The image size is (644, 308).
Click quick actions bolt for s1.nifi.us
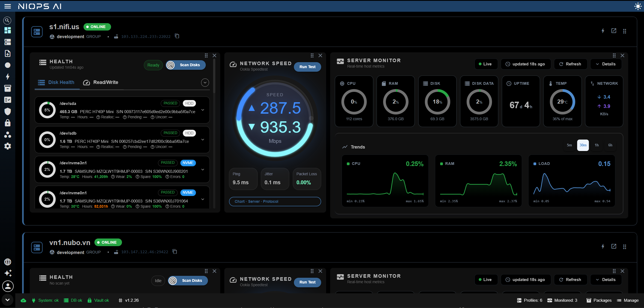[x=603, y=31]
